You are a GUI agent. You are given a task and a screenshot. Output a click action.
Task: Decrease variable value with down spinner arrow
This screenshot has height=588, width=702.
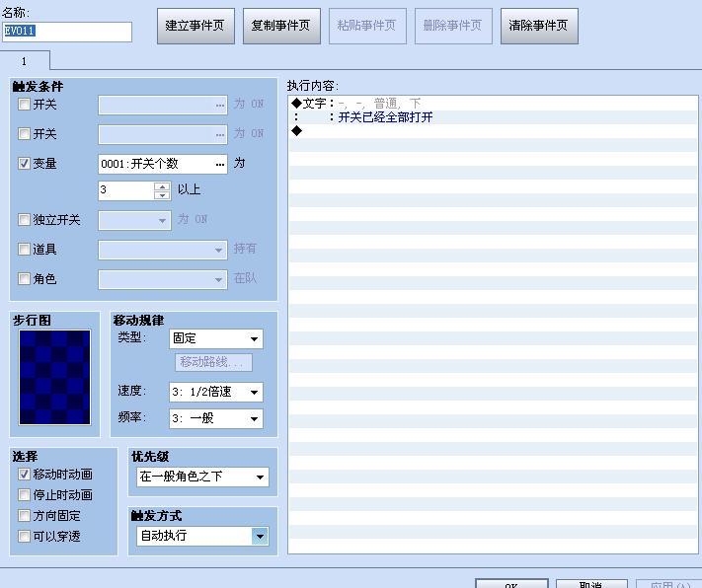[x=162, y=195]
